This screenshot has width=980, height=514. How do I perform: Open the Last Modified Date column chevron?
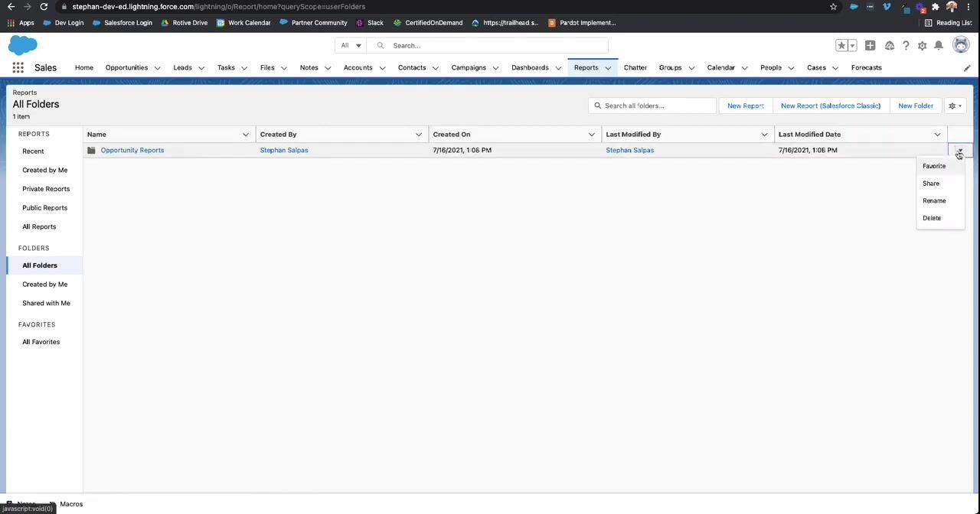pyautogui.click(x=937, y=135)
